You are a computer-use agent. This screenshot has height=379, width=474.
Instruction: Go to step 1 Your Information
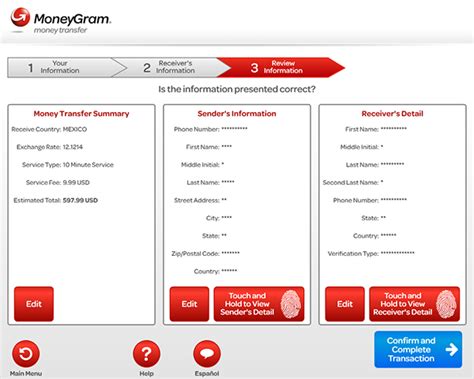(63, 67)
